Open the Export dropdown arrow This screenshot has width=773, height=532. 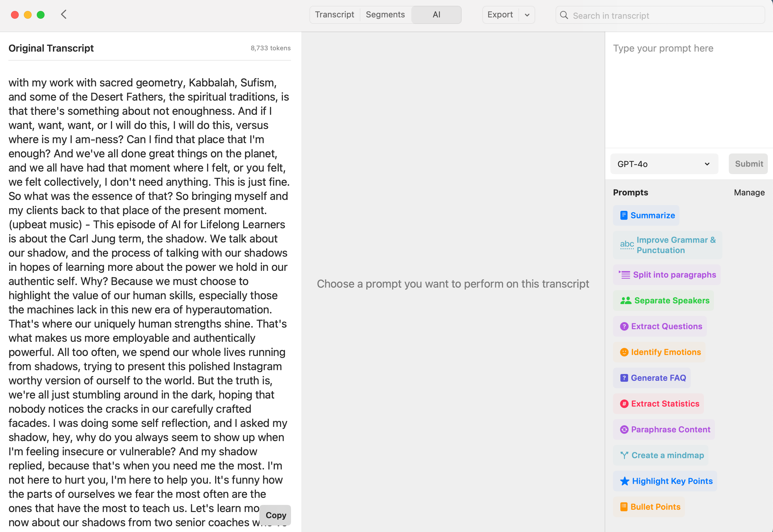point(527,15)
